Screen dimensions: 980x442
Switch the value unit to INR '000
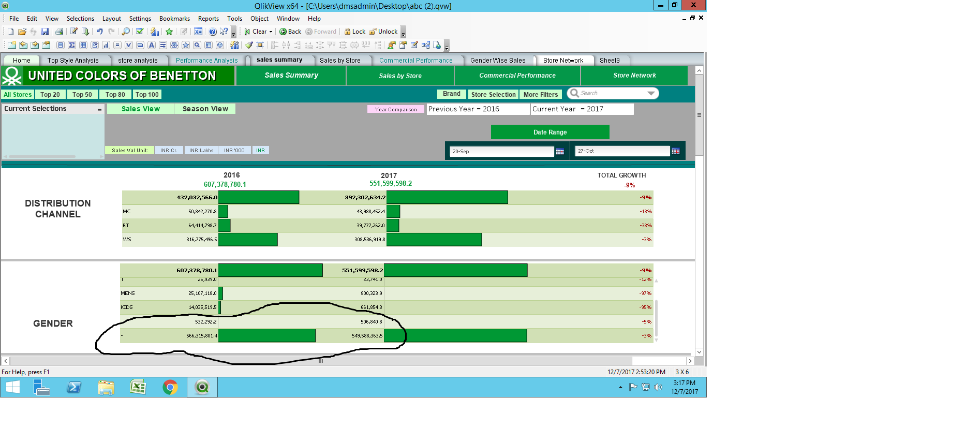click(x=234, y=151)
